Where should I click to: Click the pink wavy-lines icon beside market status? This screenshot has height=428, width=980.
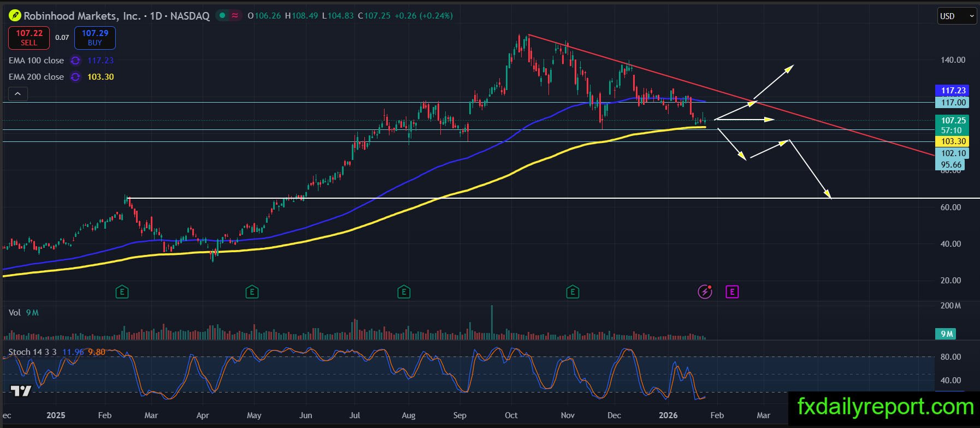[235, 16]
